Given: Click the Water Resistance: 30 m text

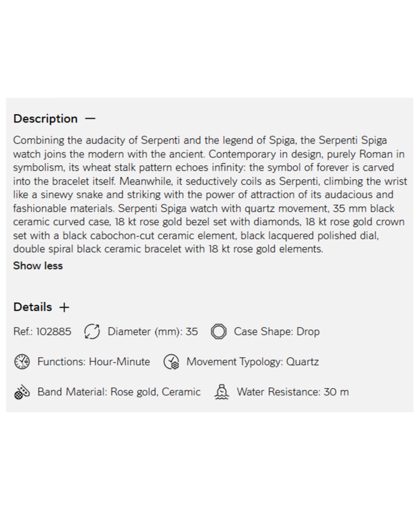Looking at the screenshot, I should (x=293, y=392).
